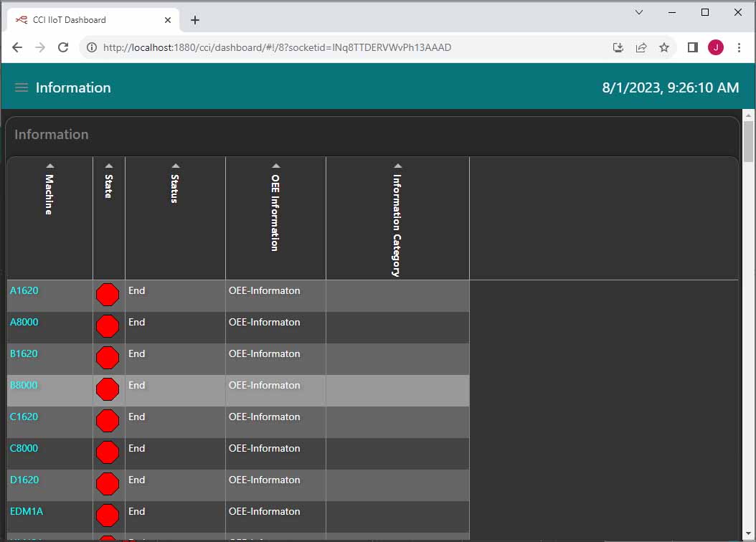The image size is (756, 542).
Task: Click the End status for A1620
Action: click(x=137, y=290)
